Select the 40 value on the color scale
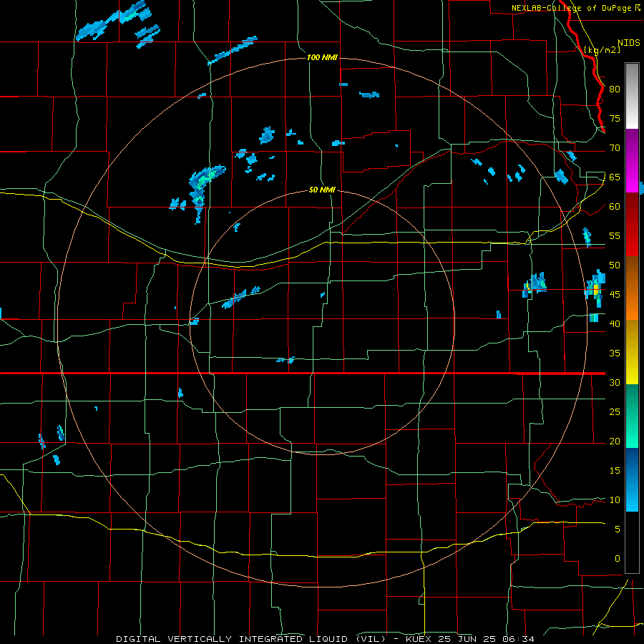This screenshot has height=644, width=644. [615, 323]
